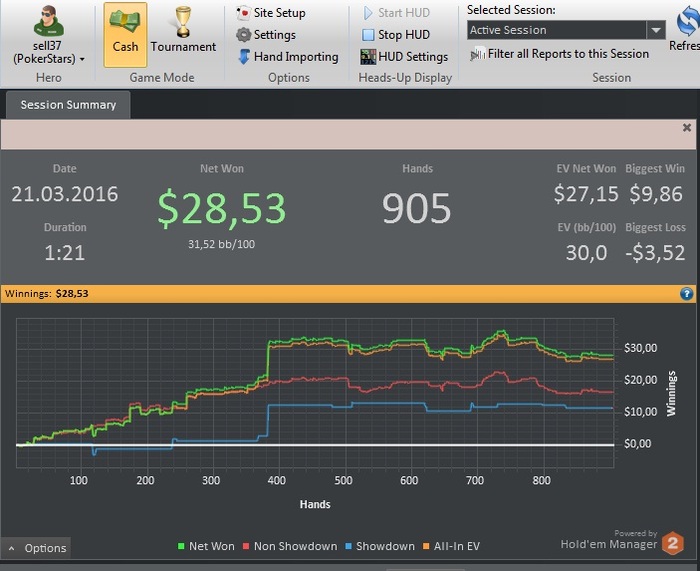Click the Duration value 1:21
Image resolution: width=700 pixels, height=571 pixels.
coord(65,253)
